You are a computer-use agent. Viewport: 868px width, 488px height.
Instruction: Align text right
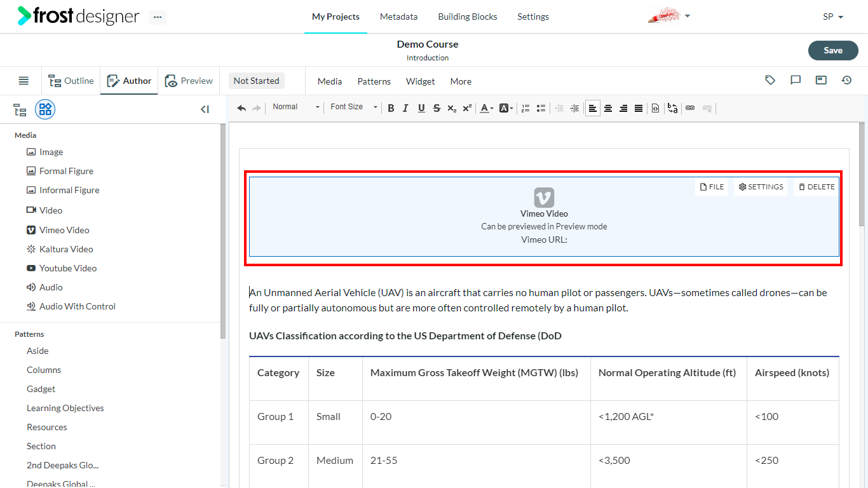point(623,108)
